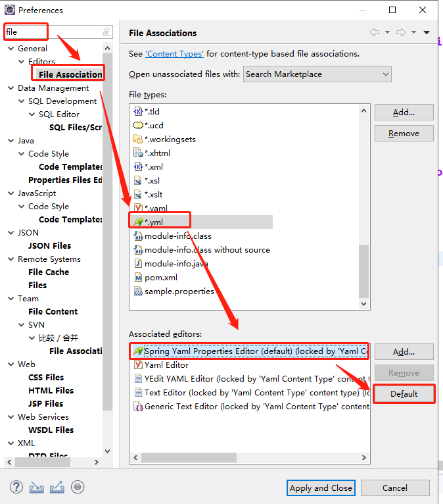The height and width of the screenshot is (504, 443).
Task: Click the Help question mark icon
Action: [16, 487]
